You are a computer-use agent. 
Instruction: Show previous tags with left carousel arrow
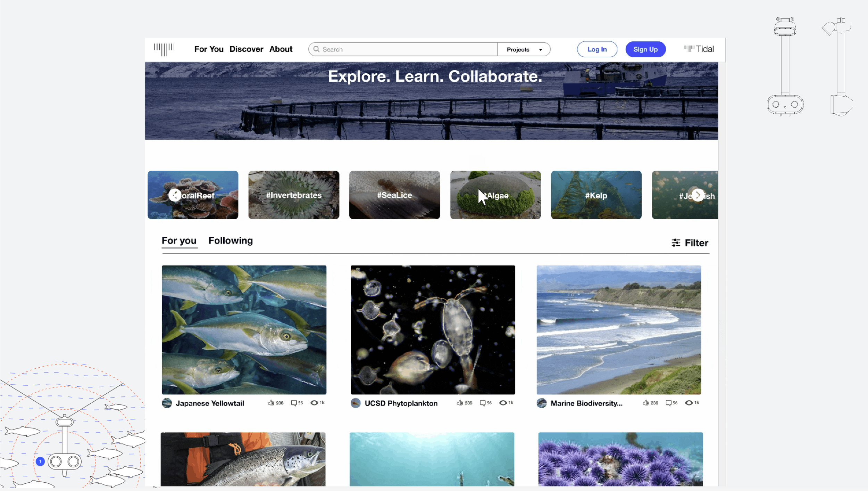tap(175, 195)
